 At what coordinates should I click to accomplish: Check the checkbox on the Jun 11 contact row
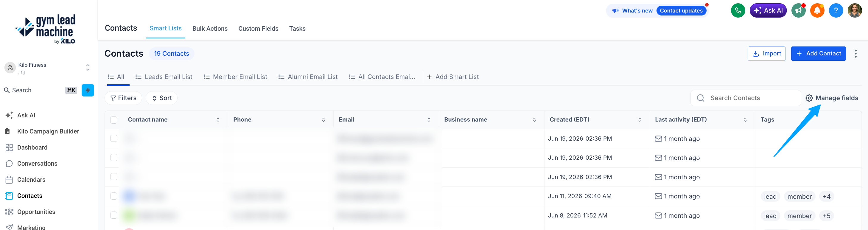[x=114, y=196]
